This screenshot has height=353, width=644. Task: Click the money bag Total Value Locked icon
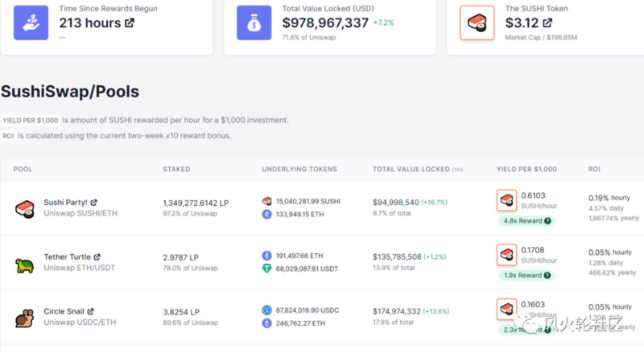[x=254, y=23]
